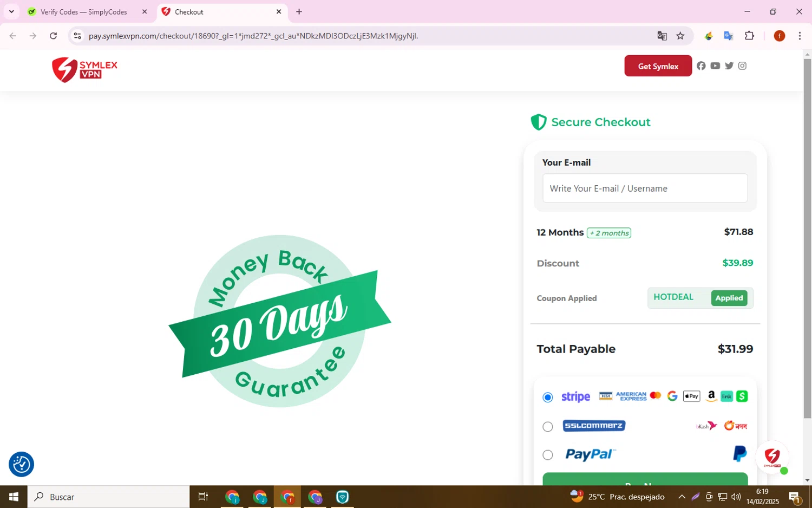Click the address bar URL
This screenshot has height=508, width=812.
[253, 36]
